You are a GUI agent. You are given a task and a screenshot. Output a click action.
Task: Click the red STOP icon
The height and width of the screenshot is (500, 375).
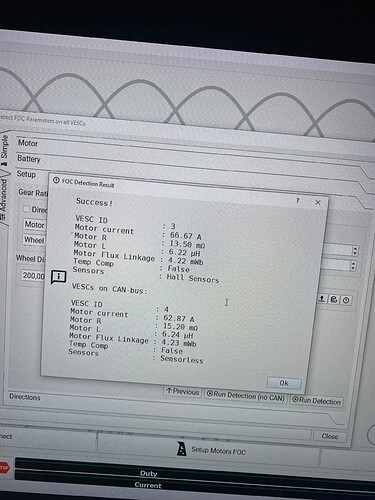(x=4, y=467)
